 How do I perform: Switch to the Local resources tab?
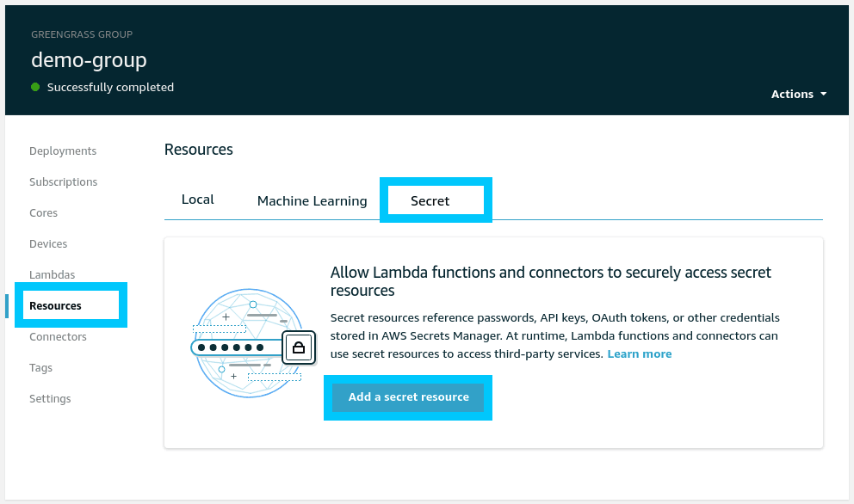197,200
